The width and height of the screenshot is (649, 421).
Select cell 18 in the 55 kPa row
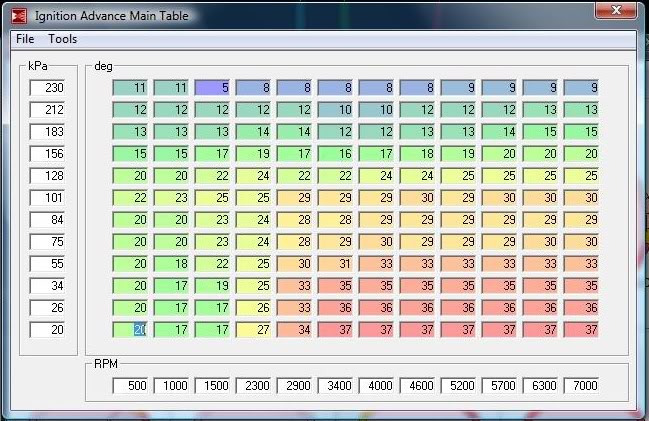pyautogui.click(x=171, y=263)
